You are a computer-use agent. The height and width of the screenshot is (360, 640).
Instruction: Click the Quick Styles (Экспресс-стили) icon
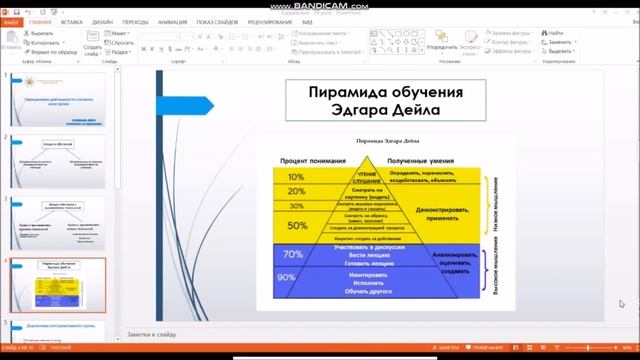pyautogui.click(x=471, y=37)
